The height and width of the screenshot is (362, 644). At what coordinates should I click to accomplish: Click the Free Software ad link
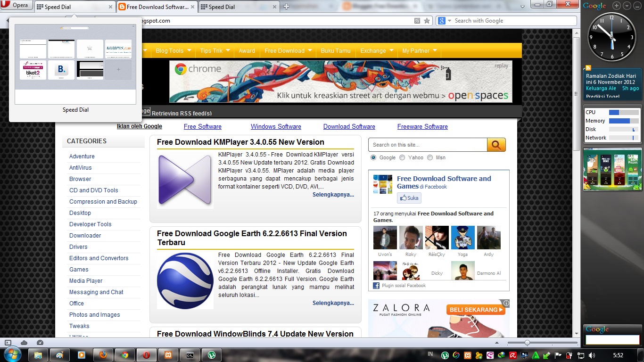pos(202,126)
